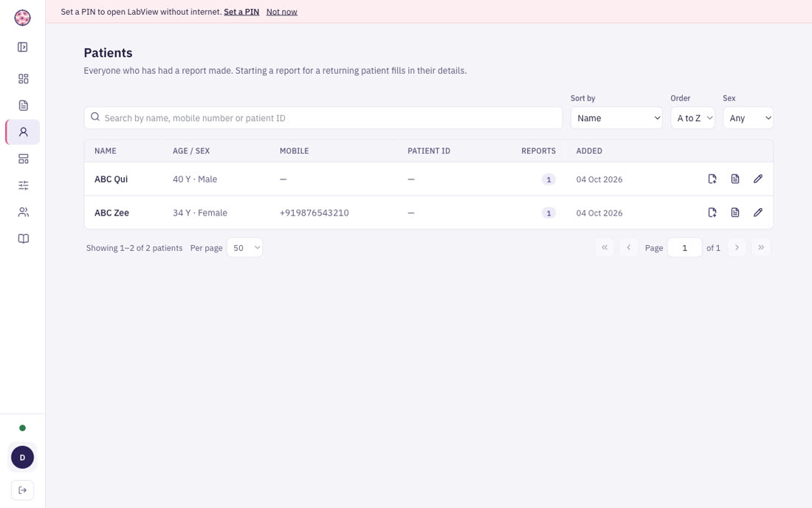
Task: Click the REPORTS column header
Action: click(539, 151)
